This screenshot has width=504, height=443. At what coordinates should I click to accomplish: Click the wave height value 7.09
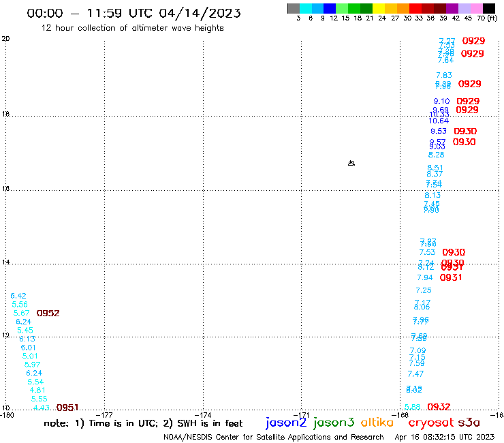418,350
